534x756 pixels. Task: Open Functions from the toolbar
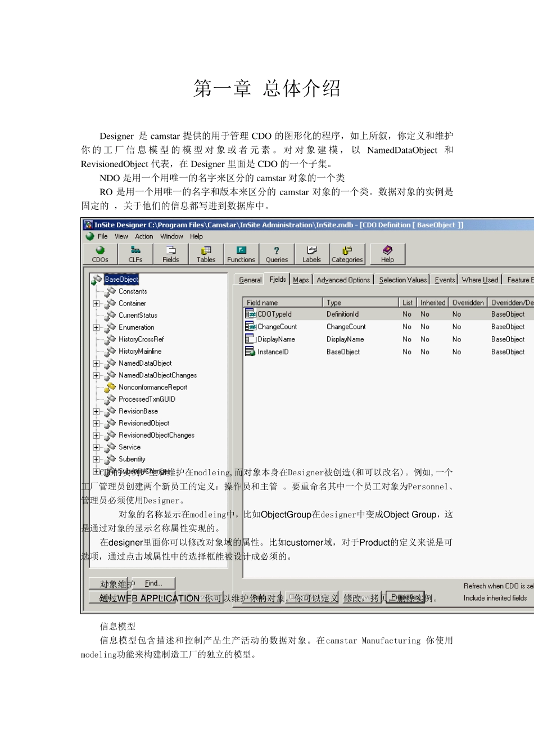pos(241,254)
